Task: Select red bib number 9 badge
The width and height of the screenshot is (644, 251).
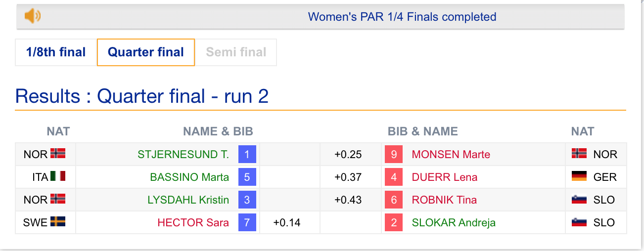Action: coord(394,154)
